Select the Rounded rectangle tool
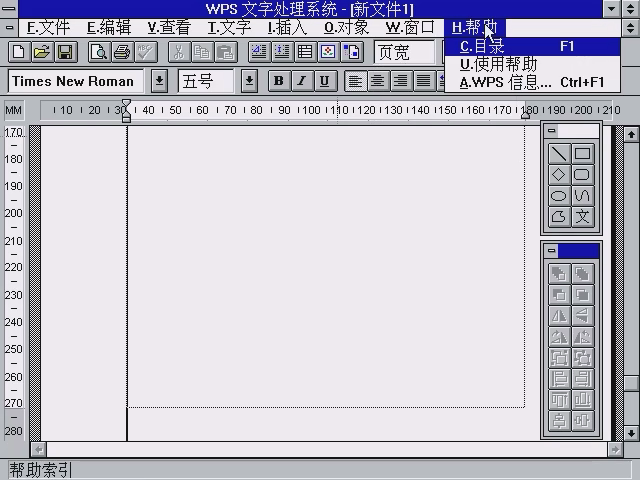 point(582,175)
